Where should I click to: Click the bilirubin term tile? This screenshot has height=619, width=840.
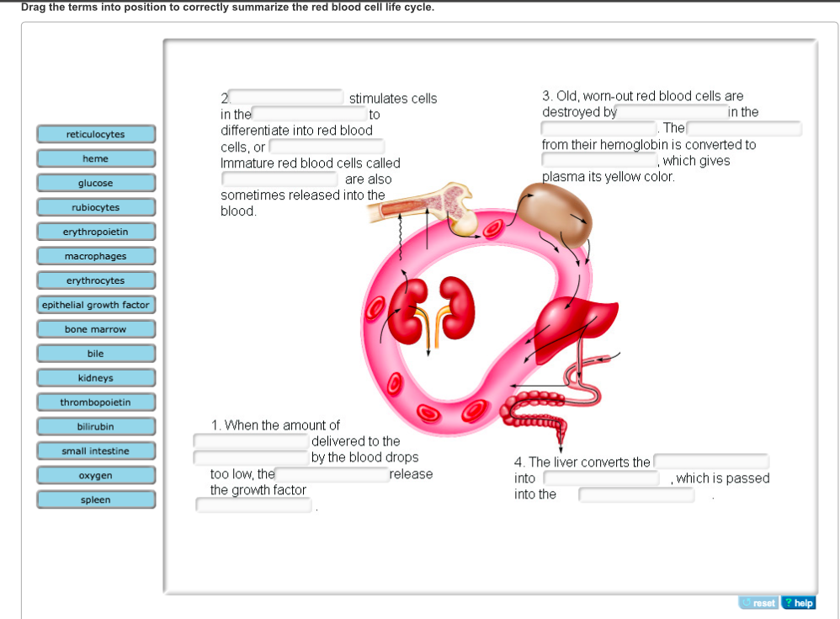coord(96,427)
